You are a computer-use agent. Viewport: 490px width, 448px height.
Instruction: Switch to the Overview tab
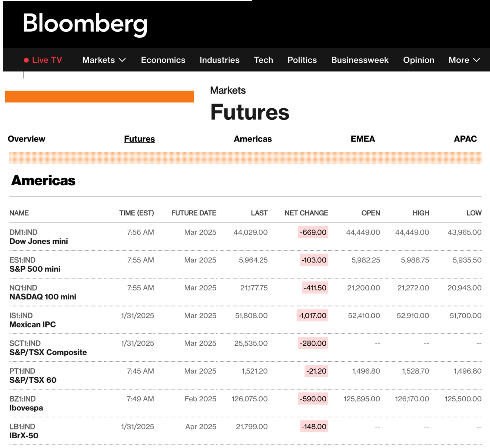[x=26, y=139]
